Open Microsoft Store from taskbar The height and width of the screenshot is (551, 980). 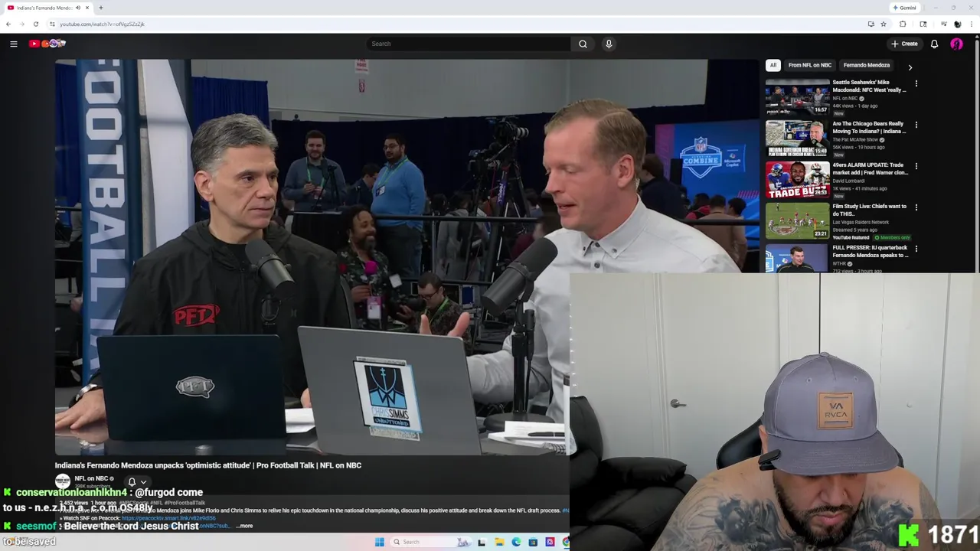(533, 542)
